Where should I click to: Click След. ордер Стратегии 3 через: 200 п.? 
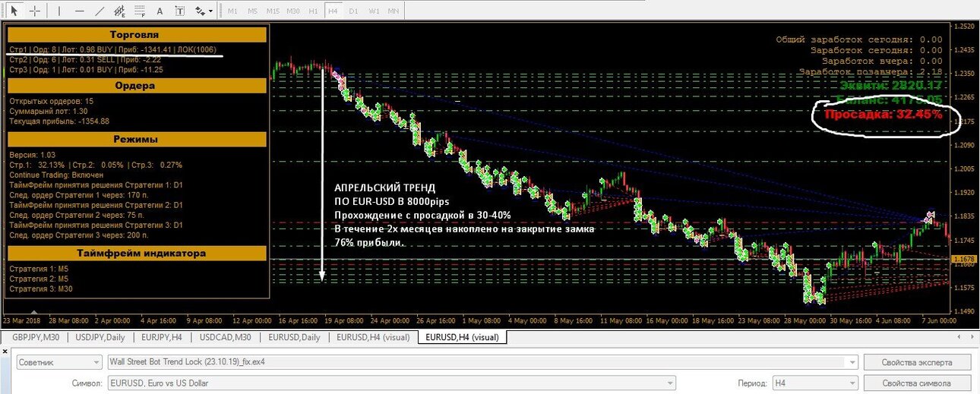click(79, 235)
